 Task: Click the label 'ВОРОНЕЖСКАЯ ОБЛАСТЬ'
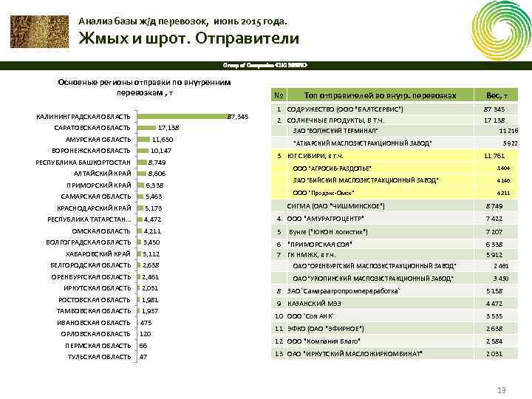click(x=91, y=151)
